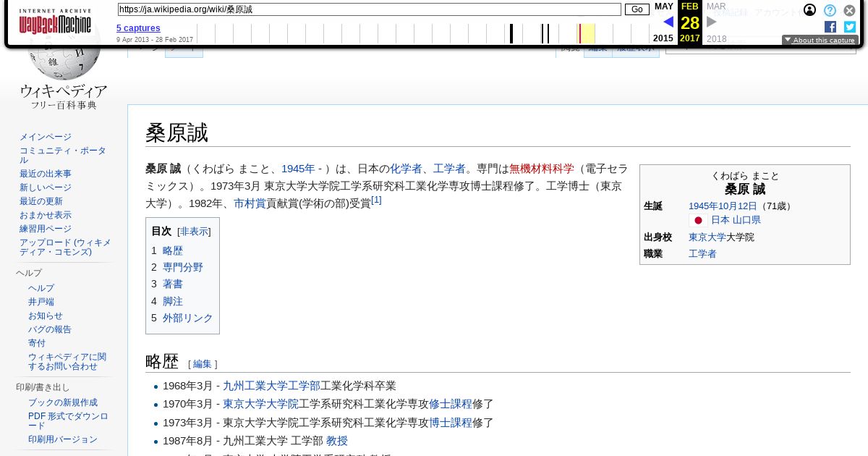Jump to 専門分野 in contents
The image size is (868, 456).
(x=183, y=267)
